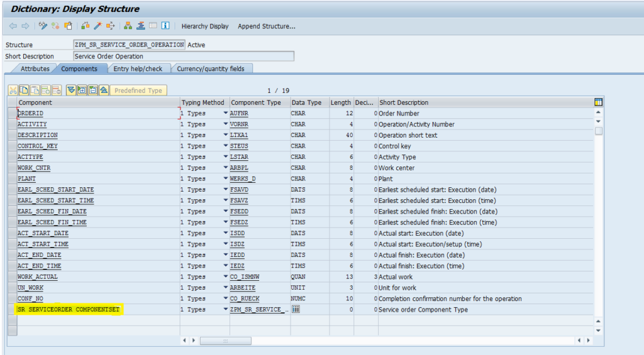Click the Forward arrow in toolbar
This screenshot has height=355, width=644.
click(25, 26)
